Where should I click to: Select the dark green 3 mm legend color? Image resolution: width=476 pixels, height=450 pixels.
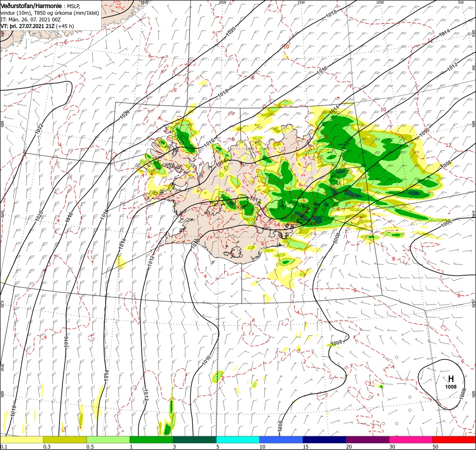[x=195, y=440]
